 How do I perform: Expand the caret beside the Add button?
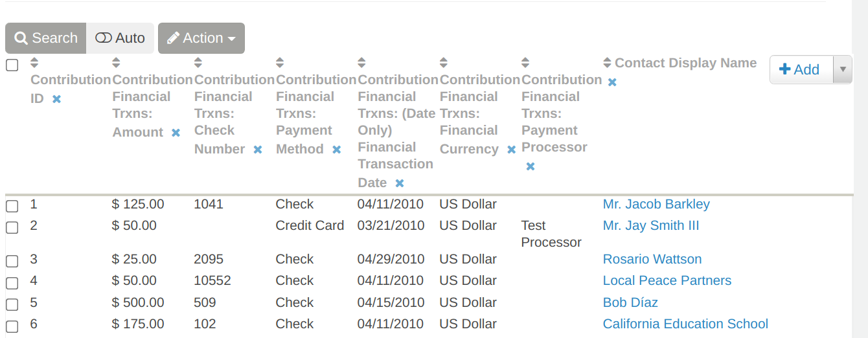(x=842, y=69)
